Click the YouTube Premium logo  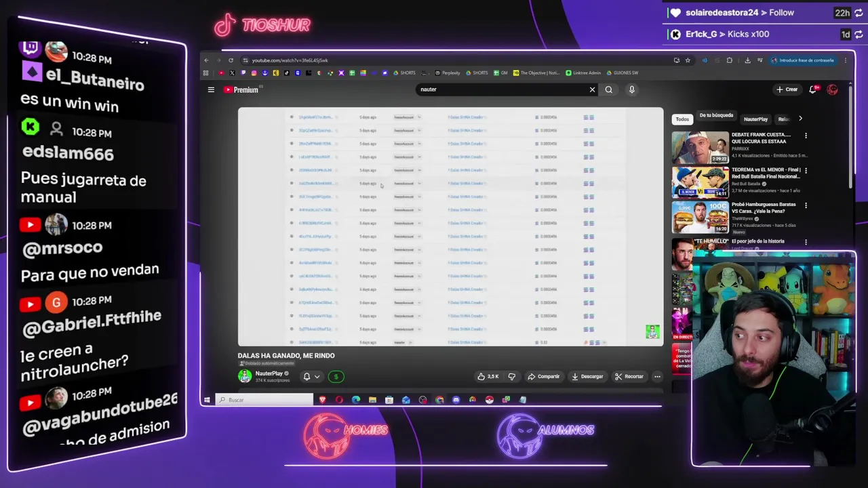point(241,89)
